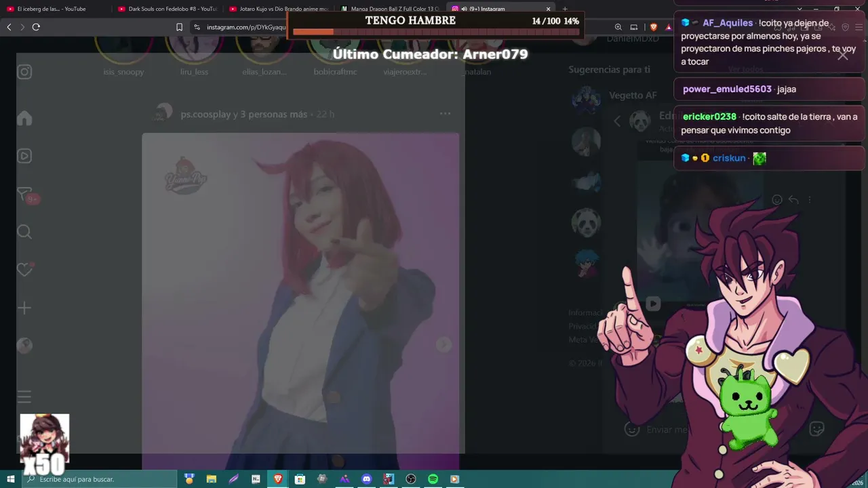Close the chat overlay with X
Viewport: 868px width, 488px height.
coord(842,55)
